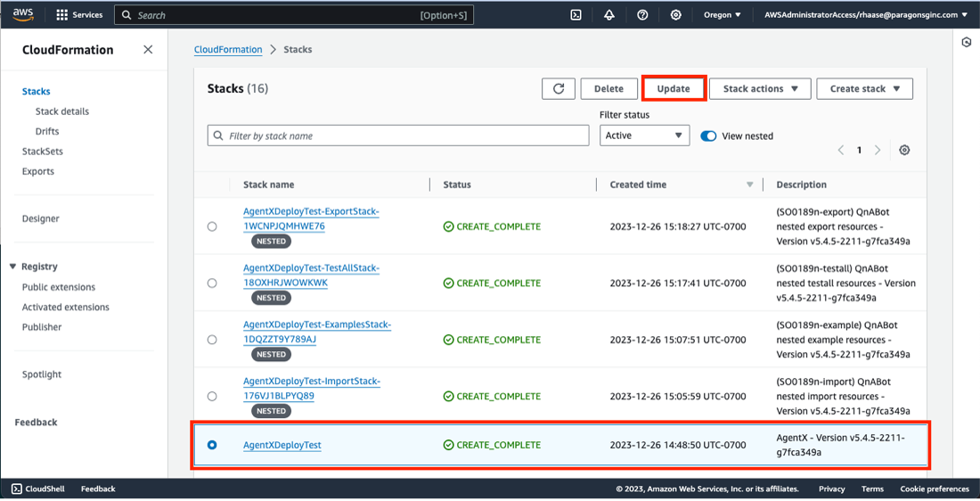
Task: Click the AWS logo home icon
Action: [x=22, y=14]
